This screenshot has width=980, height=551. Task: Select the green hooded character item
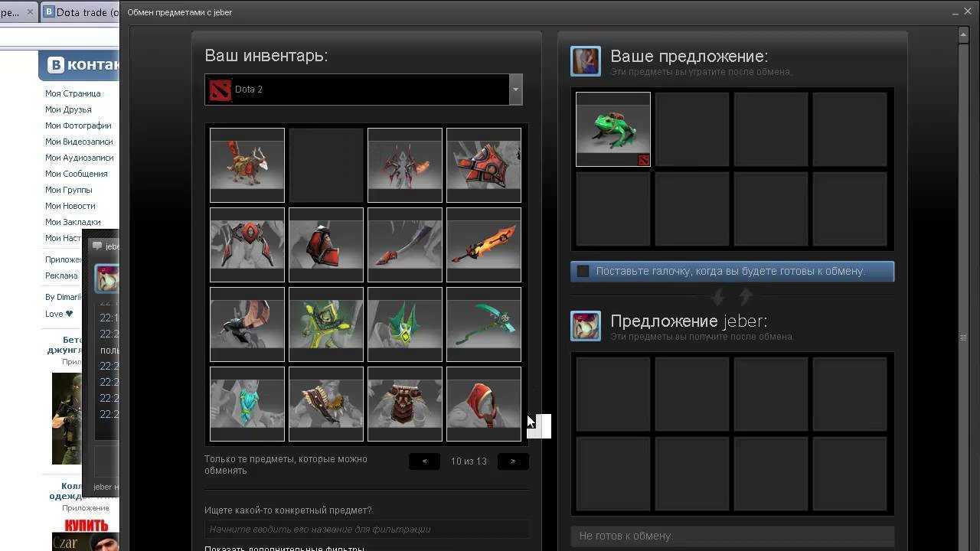[x=326, y=324]
